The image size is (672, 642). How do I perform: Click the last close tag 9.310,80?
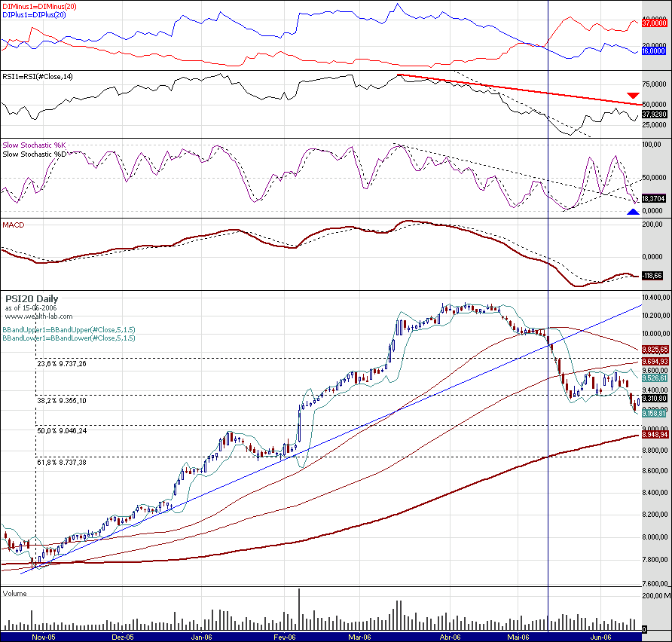(655, 398)
